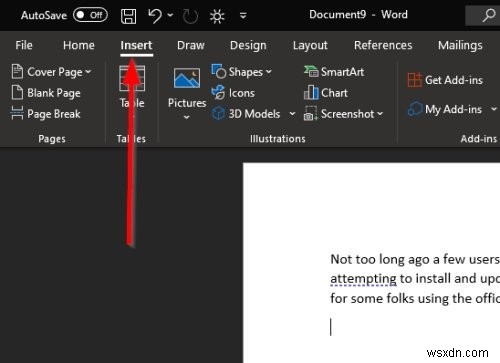This screenshot has width=500, height=363.
Task: Expand the Pictures dropdown chevron
Action: coord(187,117)
